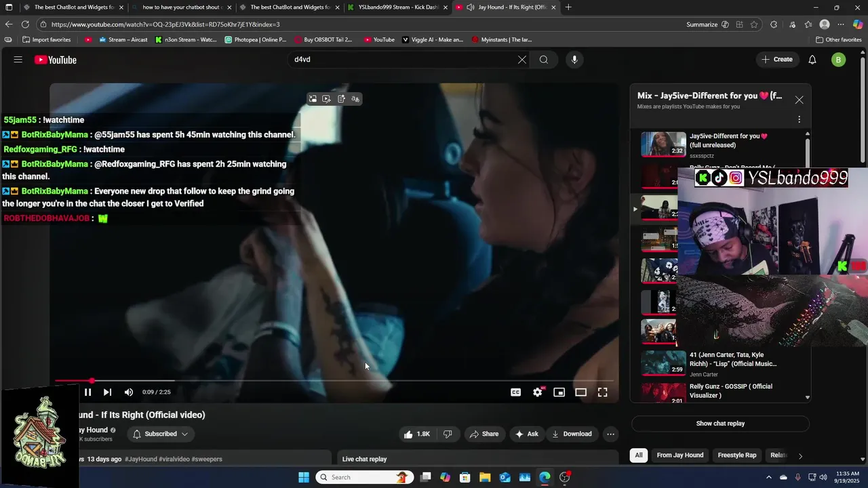Close the Jay Hound tab
Image resolution: width=868 pixels, height=488 pixels.
pos(553,7)
